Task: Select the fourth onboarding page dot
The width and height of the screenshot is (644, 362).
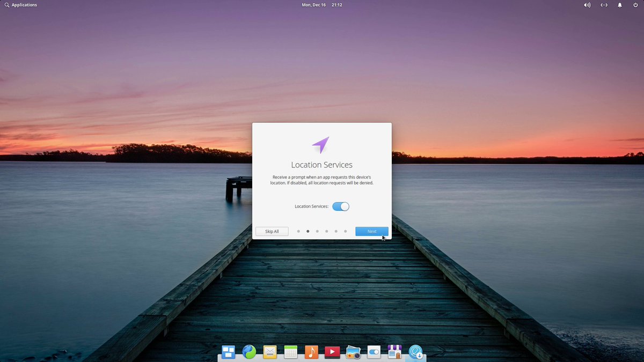Action: [326, 232]
